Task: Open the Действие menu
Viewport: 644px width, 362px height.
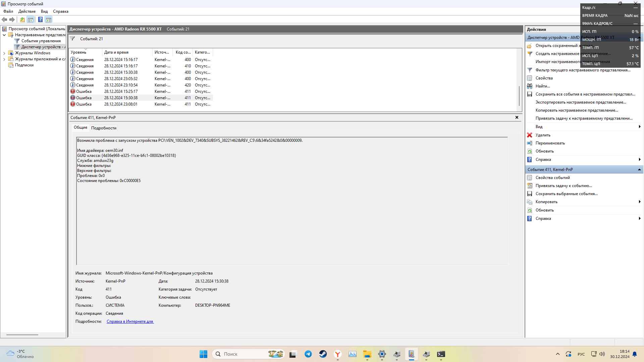Action: point(27,11)
